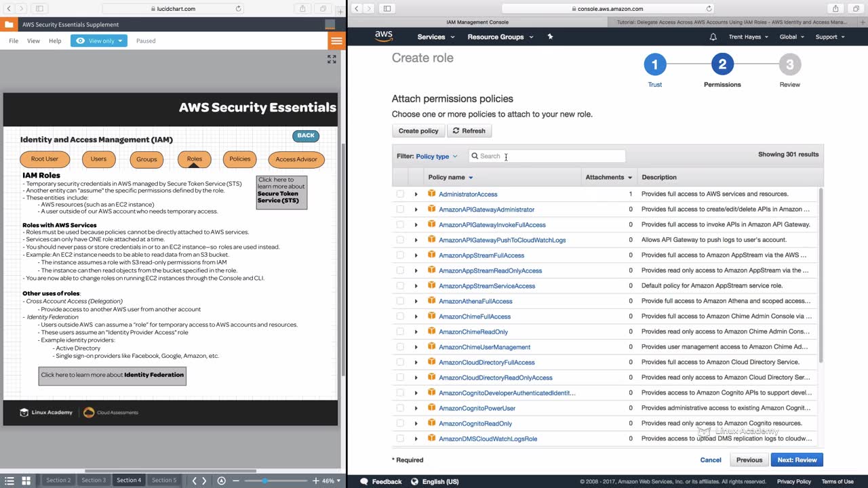The width and height of the screenshot is (868, 488).
Task: Click the Refresh policies button
Action: tap(469, 131)
